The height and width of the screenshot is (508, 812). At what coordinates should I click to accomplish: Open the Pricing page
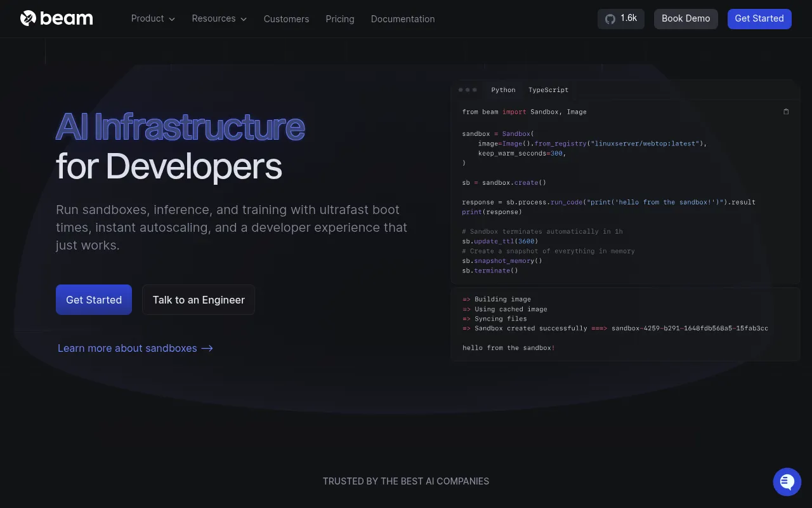point(340,19)
